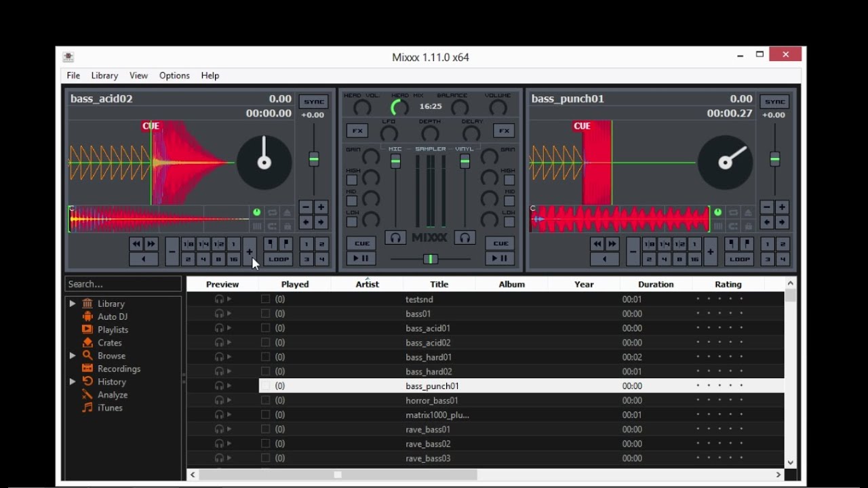Sort library by Duration column header
The image size is (868, 488).
(656, 284)
